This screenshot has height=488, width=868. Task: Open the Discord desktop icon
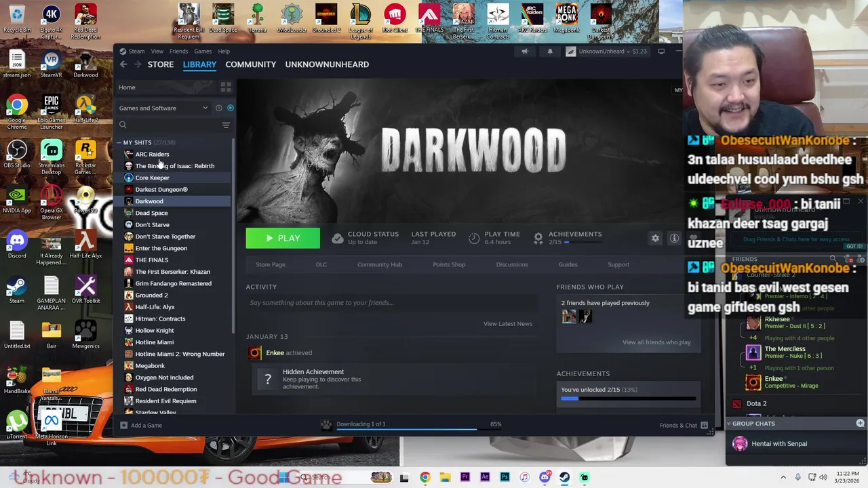pyautogui.click(x=17, y=245)
